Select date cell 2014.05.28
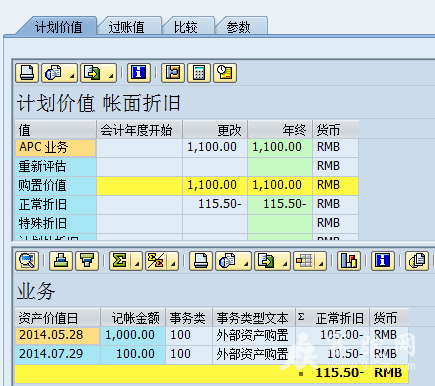This screenshot has height=386, width=435. (x=57, y=335)
